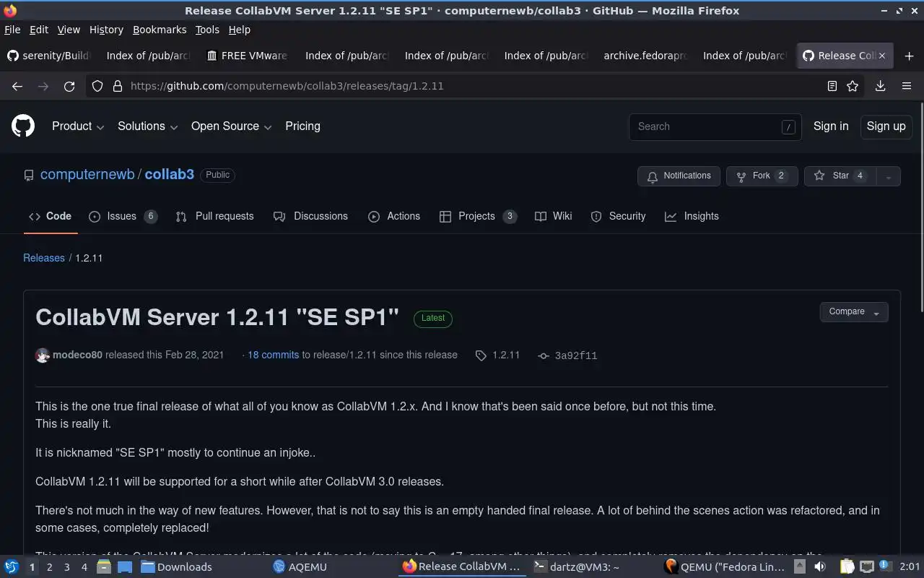924x578 pixels.
Task: Open the Issues repository tab
Action: pos(123,217)
